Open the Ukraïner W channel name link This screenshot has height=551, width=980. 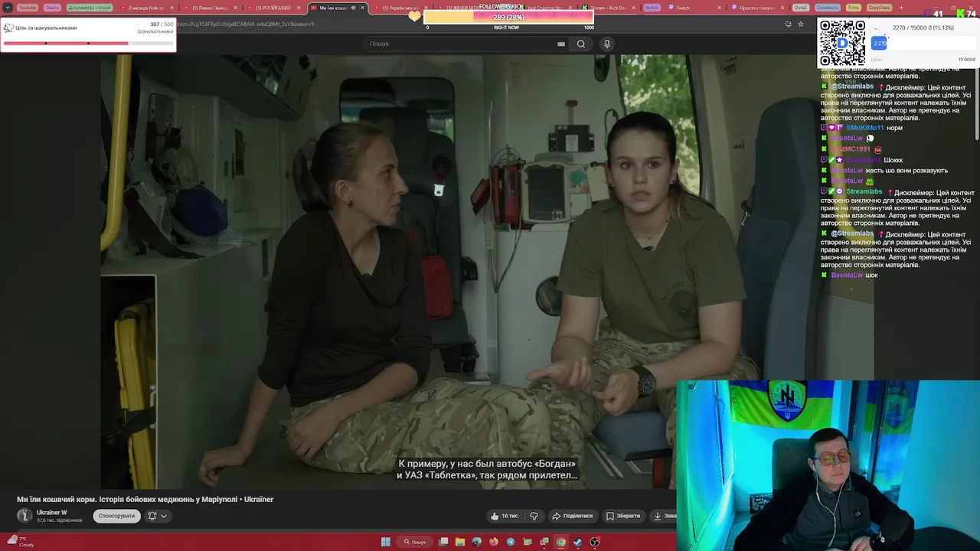[x=51, y=512]
